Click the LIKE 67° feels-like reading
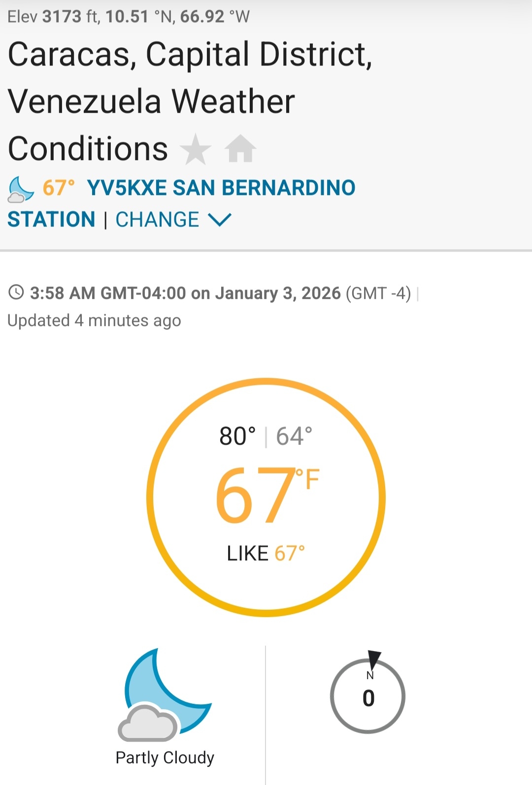This screenshot has height=785, width=532. click(266, 554)
